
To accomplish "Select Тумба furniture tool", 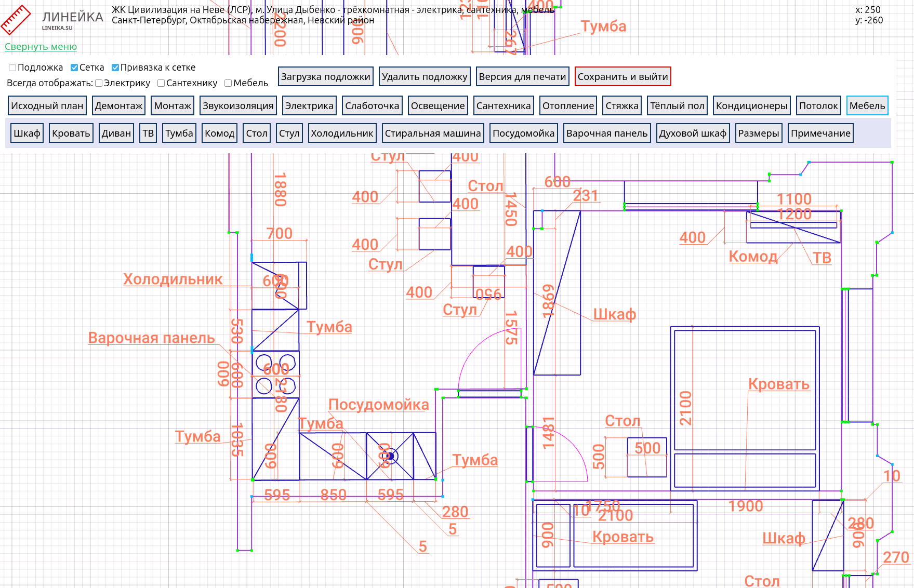I will (179, 133).
